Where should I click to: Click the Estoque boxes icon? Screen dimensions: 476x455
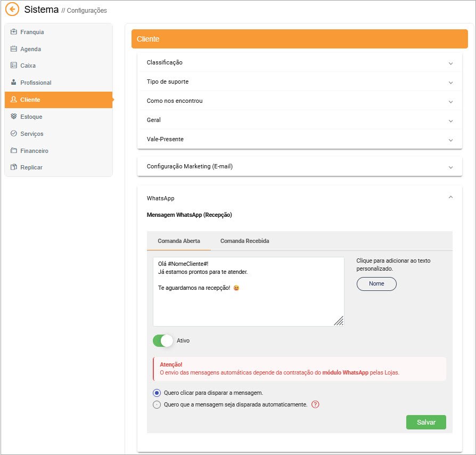click(14, 116)
